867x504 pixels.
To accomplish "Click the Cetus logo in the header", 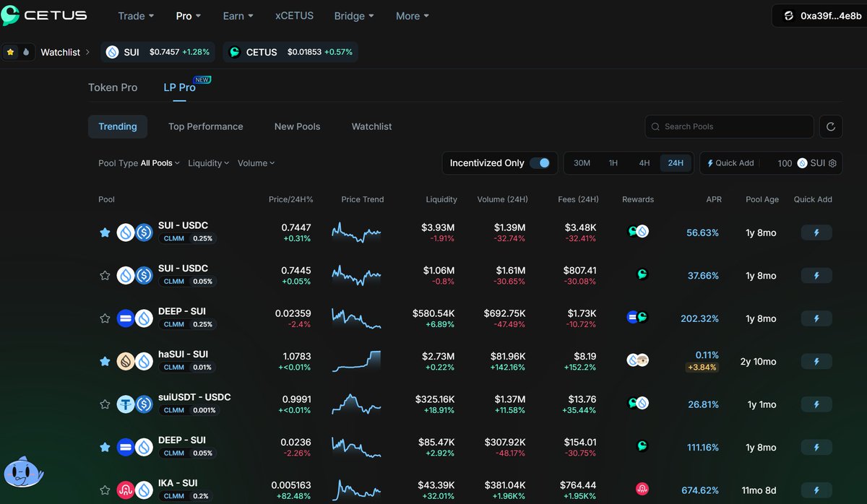I will click(45, 15).
